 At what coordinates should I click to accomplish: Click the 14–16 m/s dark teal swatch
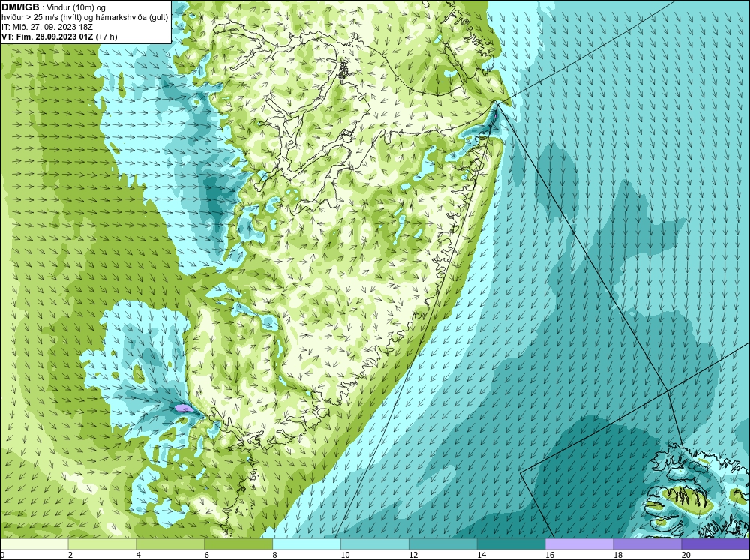(511, 544)
